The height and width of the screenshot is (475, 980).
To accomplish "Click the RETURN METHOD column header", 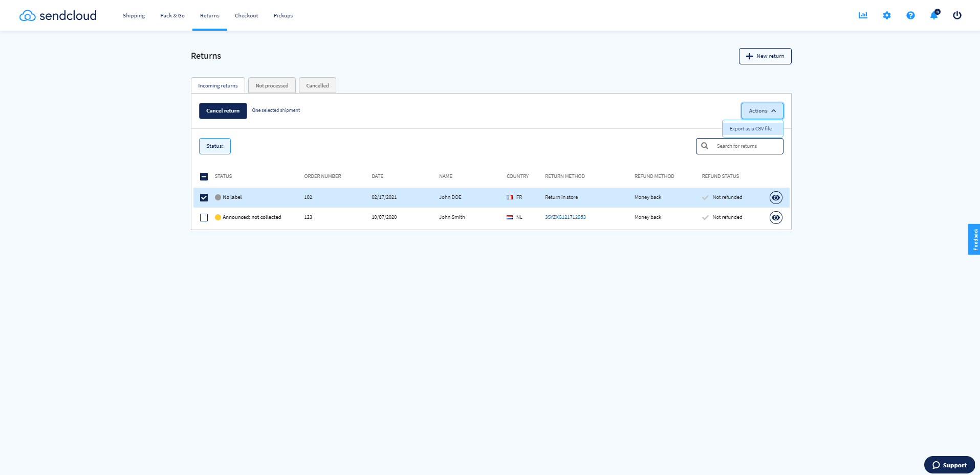I will pos(565,176).
